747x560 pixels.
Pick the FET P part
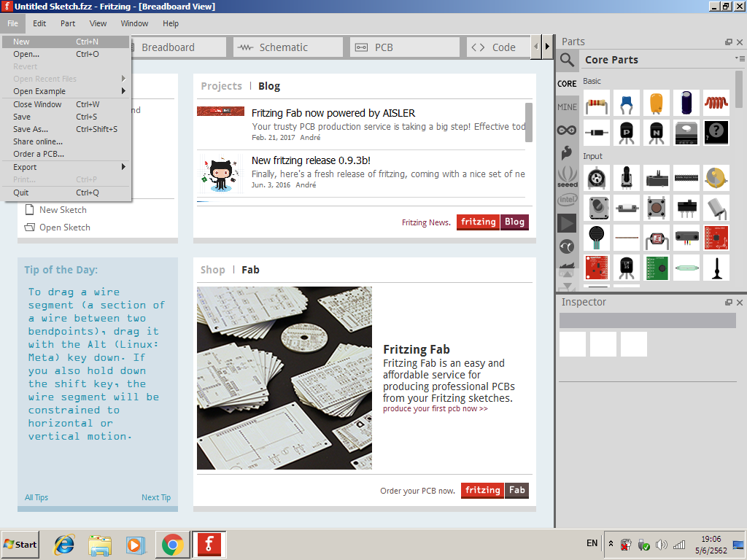(686, 133)
